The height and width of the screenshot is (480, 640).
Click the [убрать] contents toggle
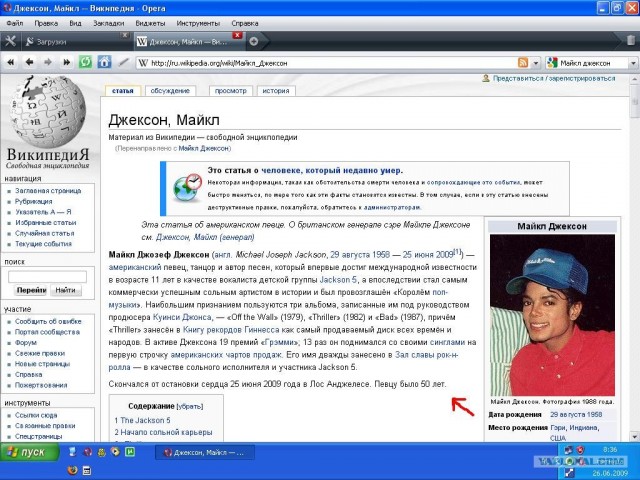click(x=190, y=407)
